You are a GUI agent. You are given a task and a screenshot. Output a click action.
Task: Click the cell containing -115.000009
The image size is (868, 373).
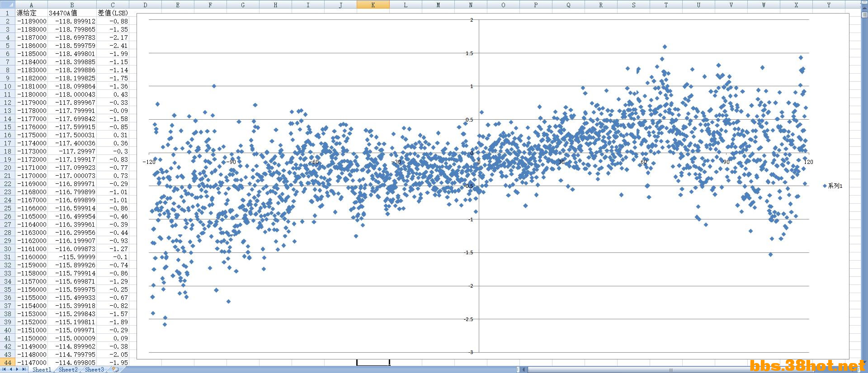coord(72,338)
